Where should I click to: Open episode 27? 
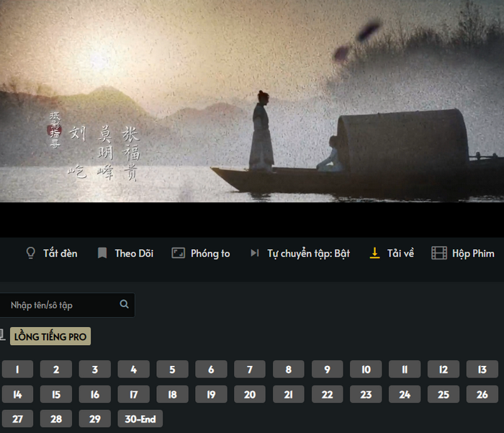pos(17,419)
